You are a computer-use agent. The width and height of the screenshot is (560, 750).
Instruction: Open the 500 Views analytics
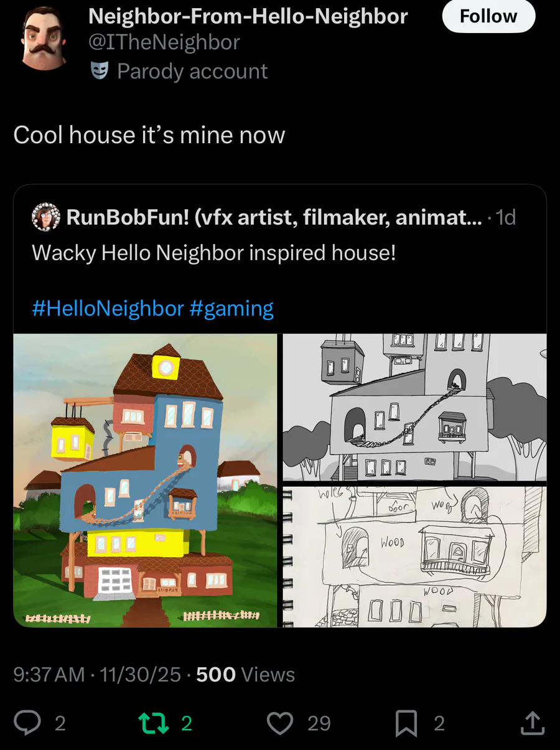246,674
